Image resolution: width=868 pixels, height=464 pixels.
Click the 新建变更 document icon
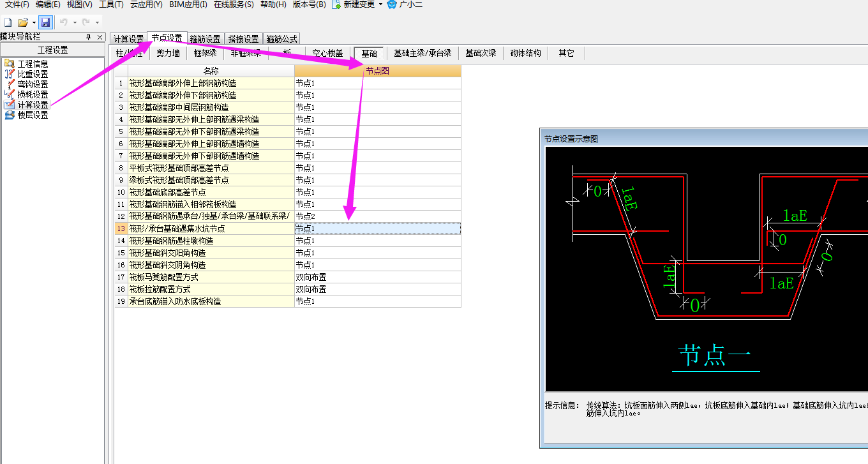pos(336,4)
